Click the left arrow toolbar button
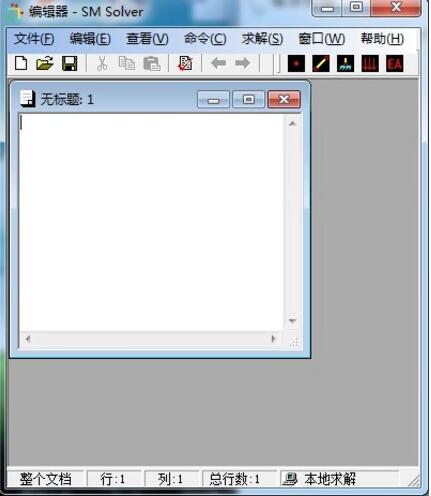Viewport: 431px width, 496px height. click(218, 63)
